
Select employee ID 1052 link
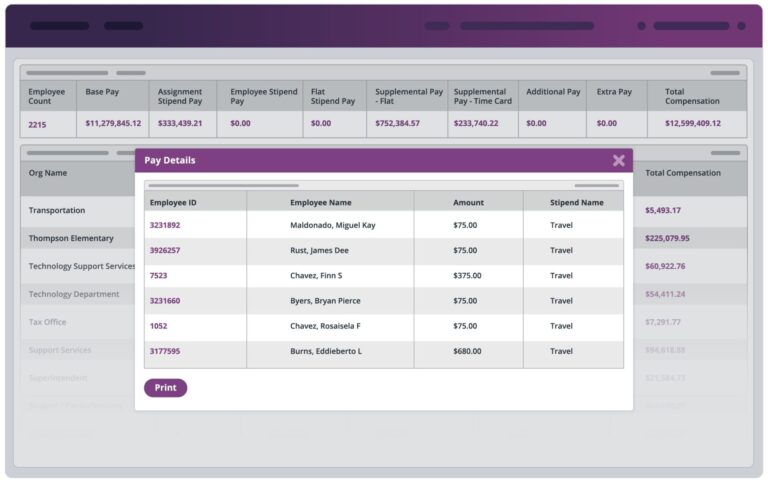point(158,326)
